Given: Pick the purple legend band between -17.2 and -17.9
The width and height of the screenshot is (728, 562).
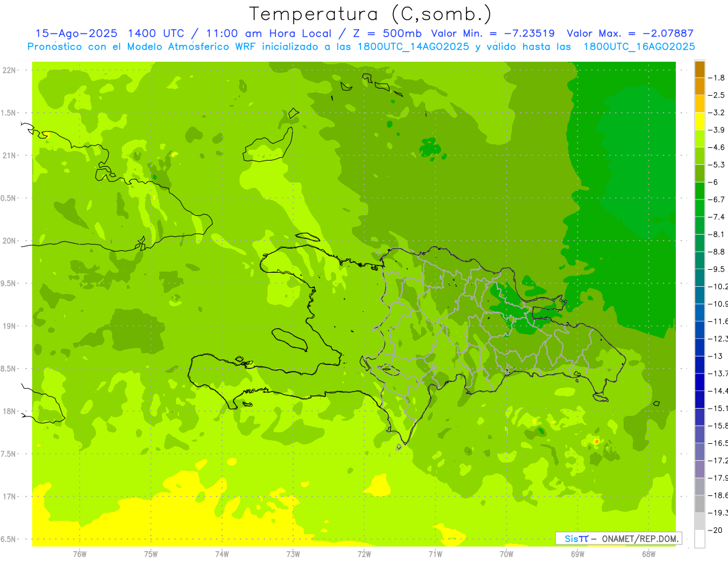Looking at the screenshot, I should (x=699, y=469).
